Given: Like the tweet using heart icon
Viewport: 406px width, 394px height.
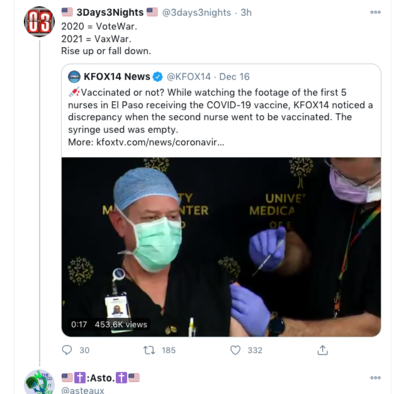Looking at the screenshot, I should [235, 350].
